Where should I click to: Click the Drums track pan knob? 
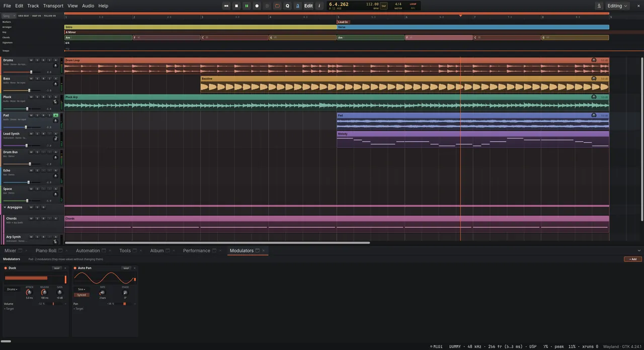click(x=55, y=65)
